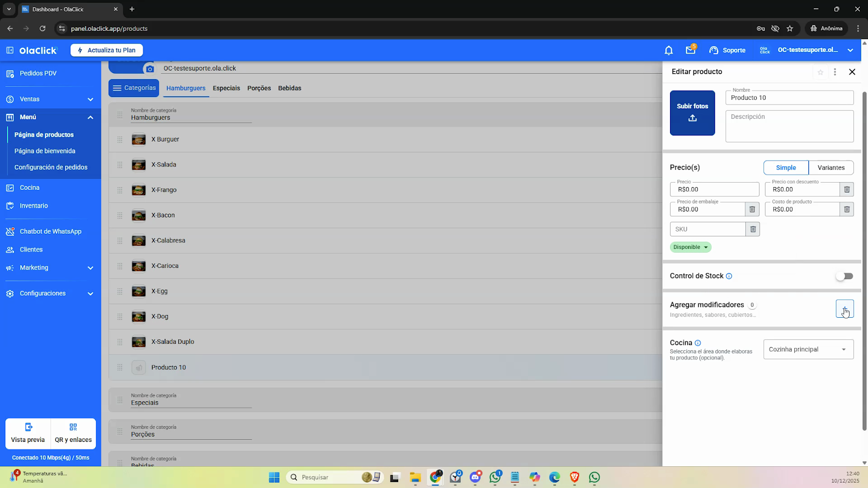Open the Disponible status dropdown

pos(691,247)
